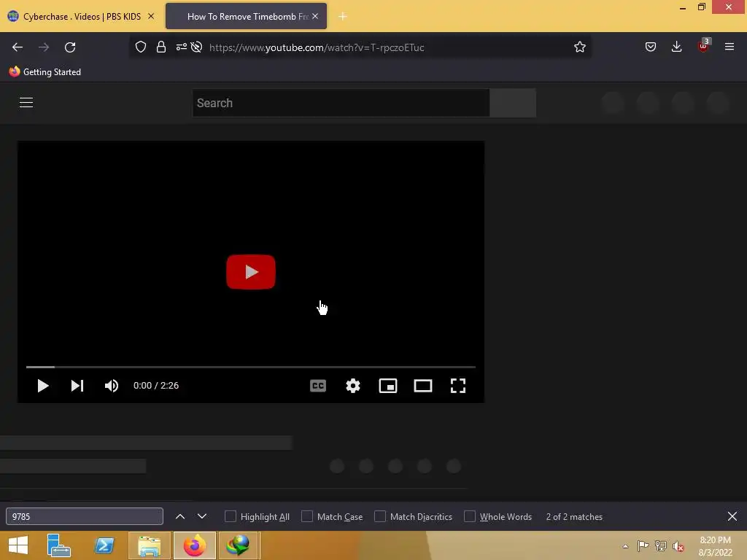This screenshot has height=560, width=747.
Task: Open Getting Started bookmark
Action: point(44,72)
